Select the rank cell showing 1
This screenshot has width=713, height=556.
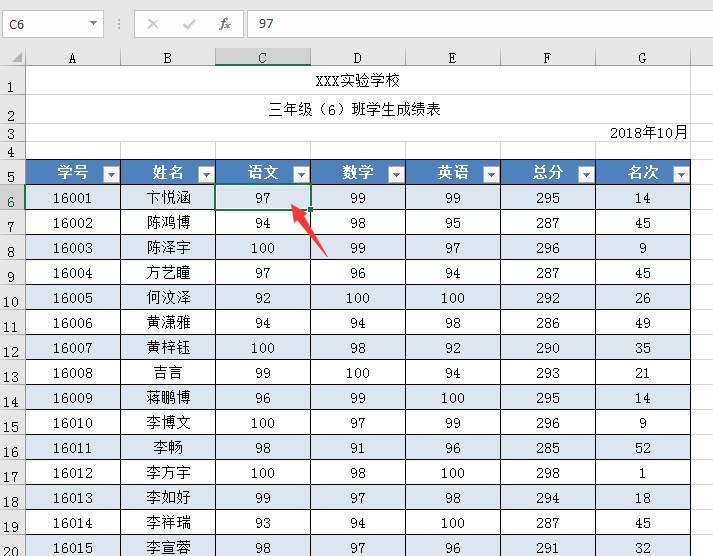tap(643, 473)
